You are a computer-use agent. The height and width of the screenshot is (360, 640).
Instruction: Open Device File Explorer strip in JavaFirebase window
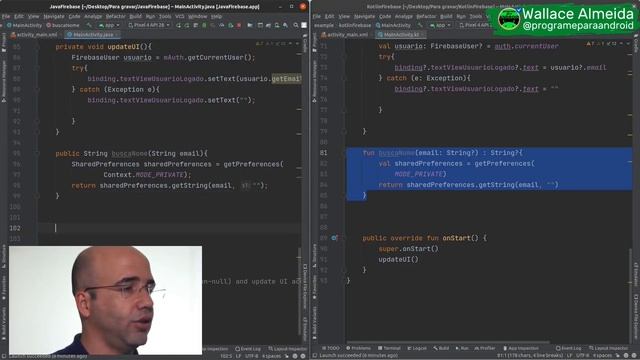pos(305,286)
